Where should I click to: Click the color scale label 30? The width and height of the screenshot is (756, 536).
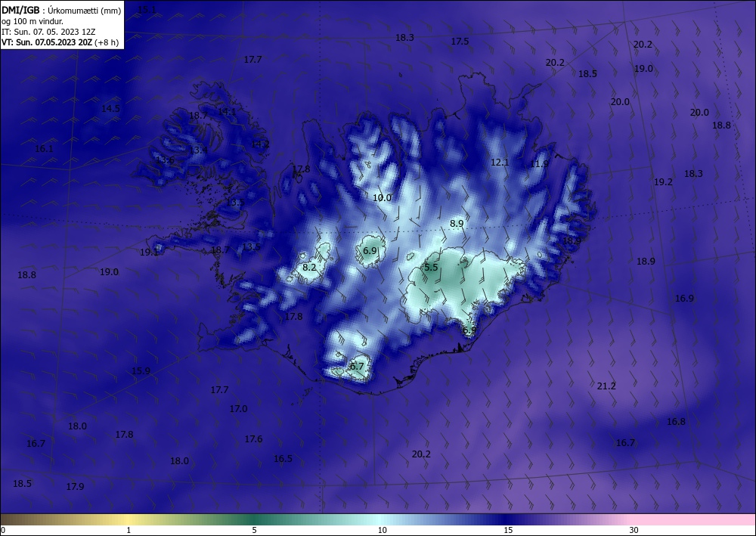pyautogui.click(x=634, y=530)
